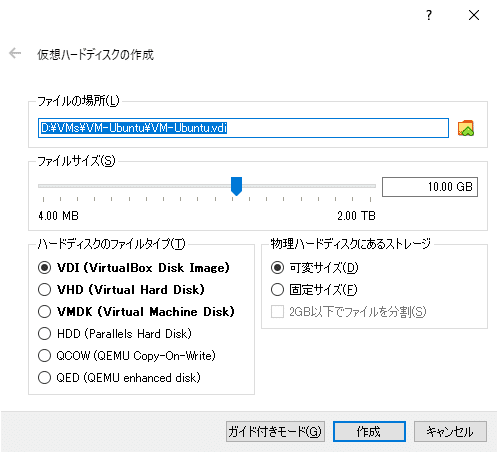
Task: Select HDD (Parallels Hard Disk) option
Action: [x=115, y=334]
